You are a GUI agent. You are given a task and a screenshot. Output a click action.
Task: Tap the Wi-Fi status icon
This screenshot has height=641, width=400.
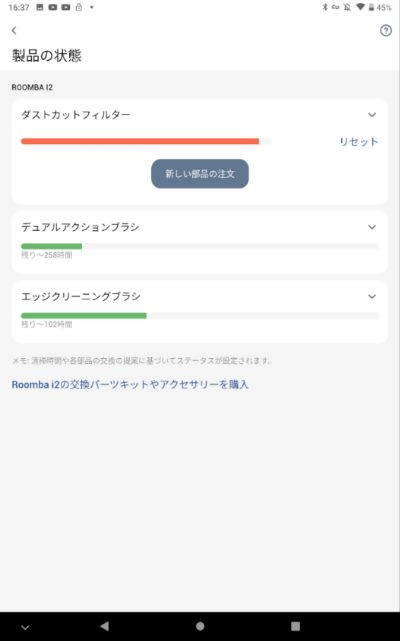[x=360, y=7]
